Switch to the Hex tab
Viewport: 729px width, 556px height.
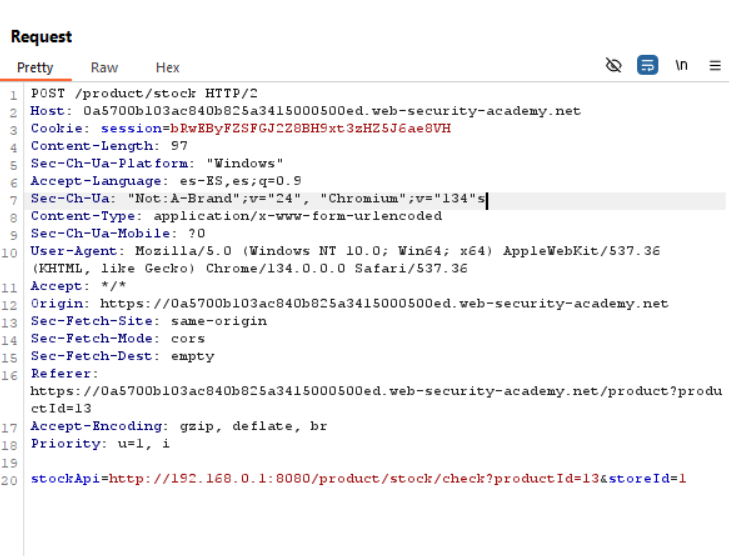click(168, 67)
